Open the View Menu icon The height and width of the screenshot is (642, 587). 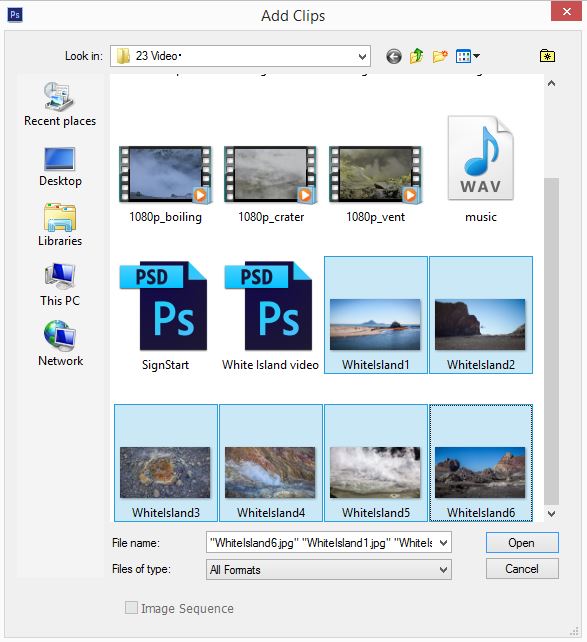pyautogui.click(x=463, y=56)
